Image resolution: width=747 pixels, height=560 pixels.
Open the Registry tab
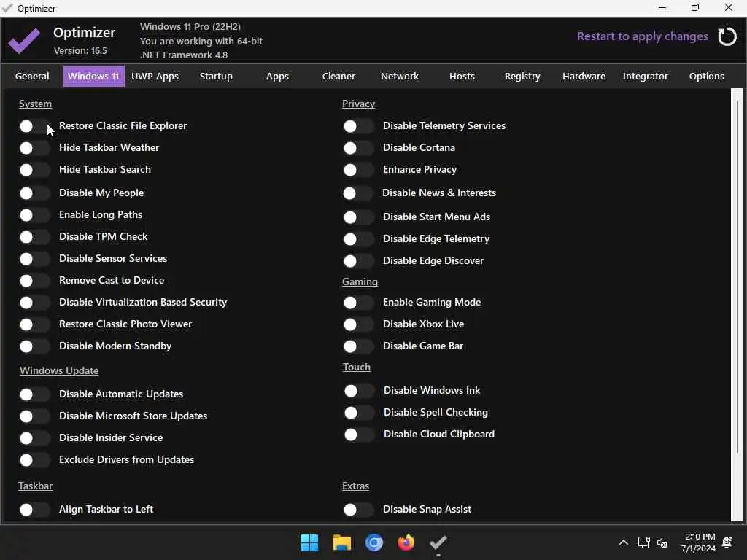pyautogui.click(x=522, y=76)
